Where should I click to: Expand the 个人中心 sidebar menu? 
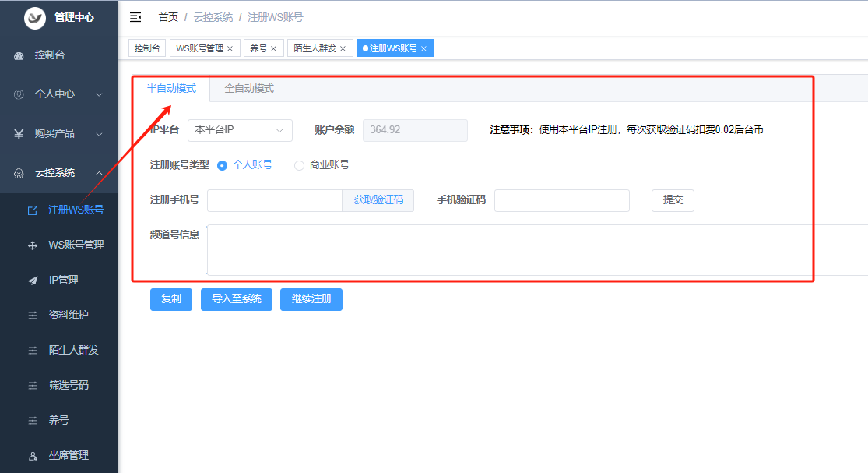[58, 94]
